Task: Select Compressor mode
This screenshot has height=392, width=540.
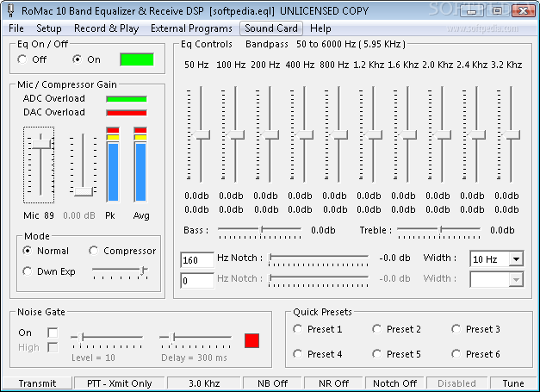Action: (95, 251)
